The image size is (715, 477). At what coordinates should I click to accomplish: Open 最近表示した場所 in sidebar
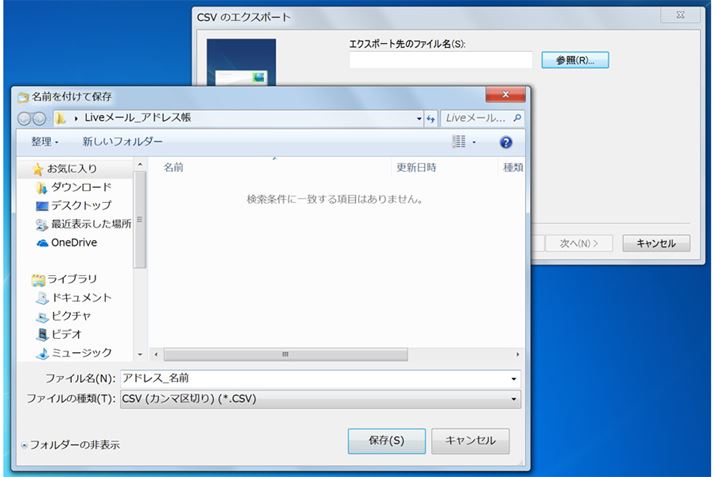pos(83,224)
